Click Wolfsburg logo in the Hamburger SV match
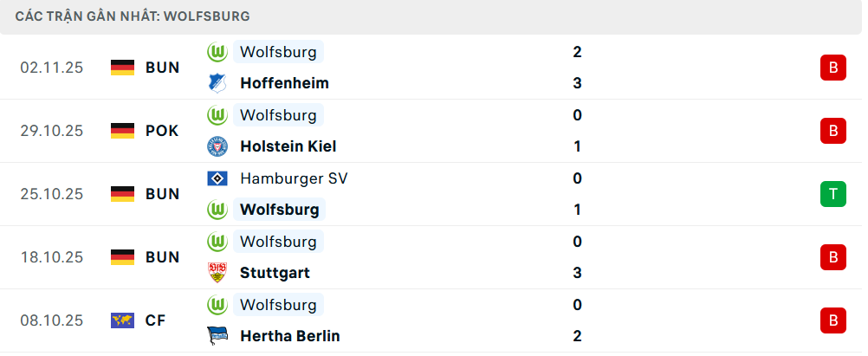This screenshot has width=868, height=356. (217, 210)
